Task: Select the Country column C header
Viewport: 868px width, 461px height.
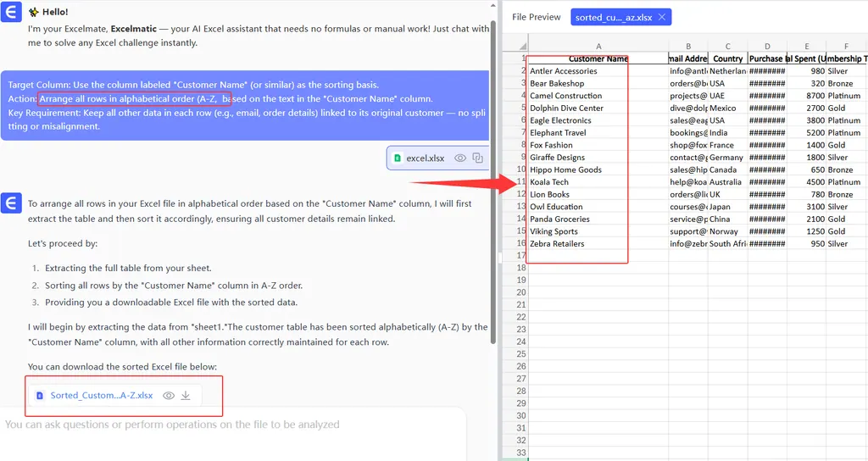Action: [727, 47]
